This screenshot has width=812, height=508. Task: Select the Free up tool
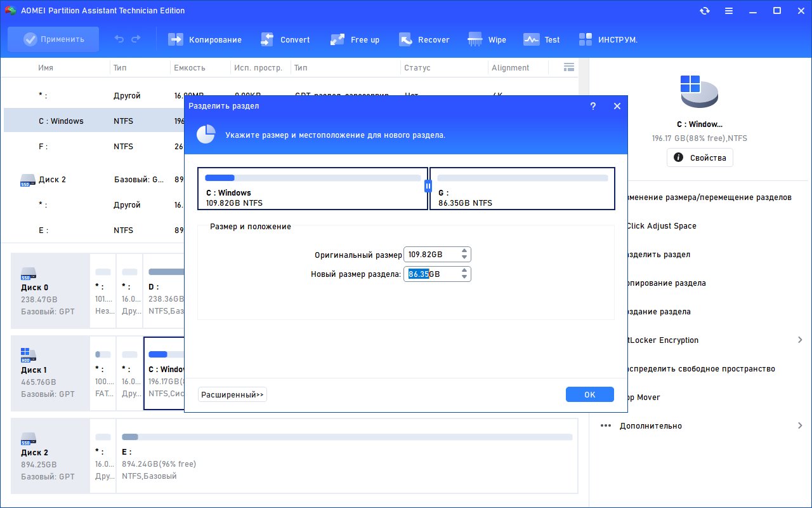click(x=355, y=39)
